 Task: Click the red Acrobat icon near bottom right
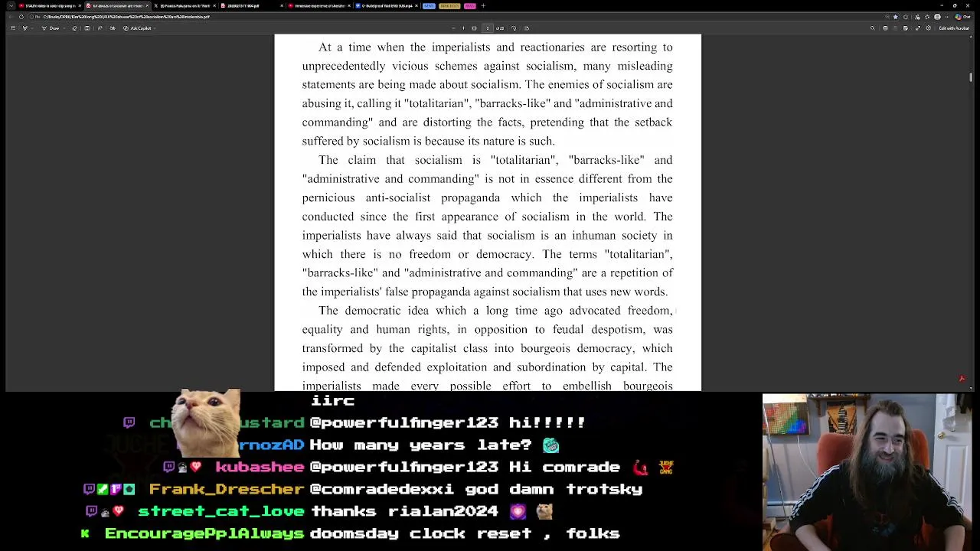click(x=962, y=378)
